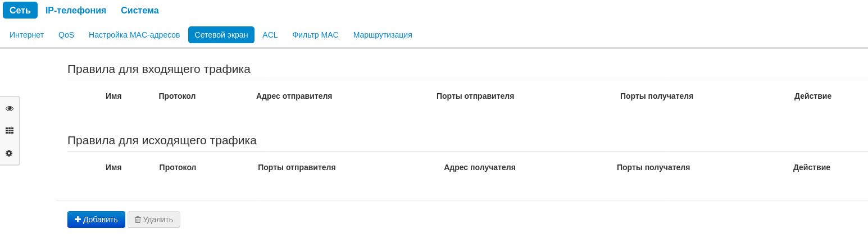Select the QoS sub-tab
Viewport: 868px width, 247px height.
tap(66, 35)
